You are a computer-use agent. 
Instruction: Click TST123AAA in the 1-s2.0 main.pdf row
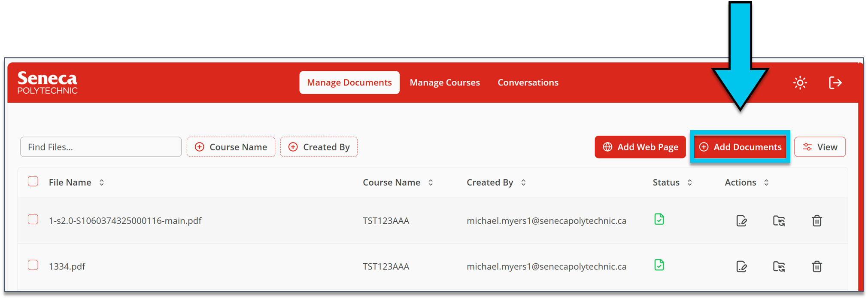[x=386, y=221]
